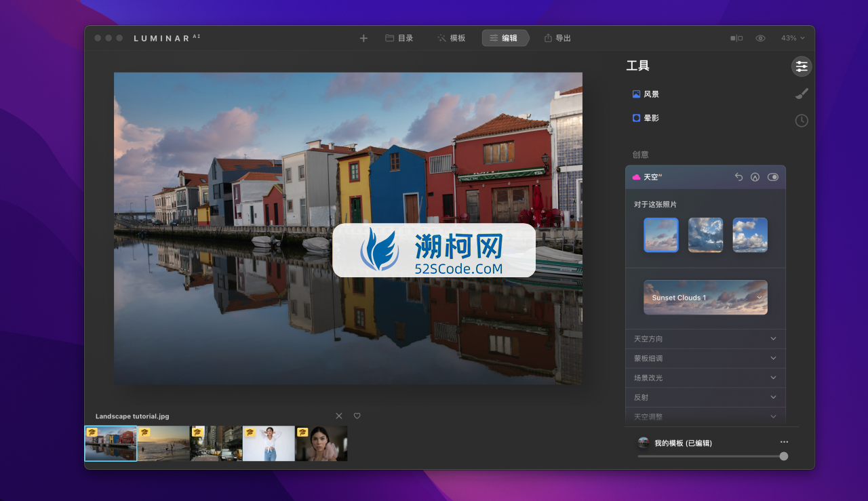The height and width of the screenshot is (501, 868).
Task: Select the local masking brush icon
Action: 802,94
